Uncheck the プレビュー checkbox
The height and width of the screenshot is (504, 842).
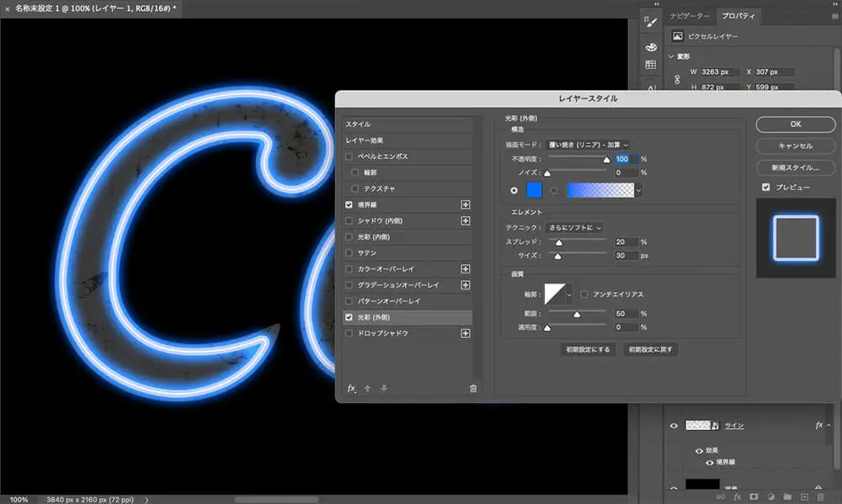pos(765,187)
